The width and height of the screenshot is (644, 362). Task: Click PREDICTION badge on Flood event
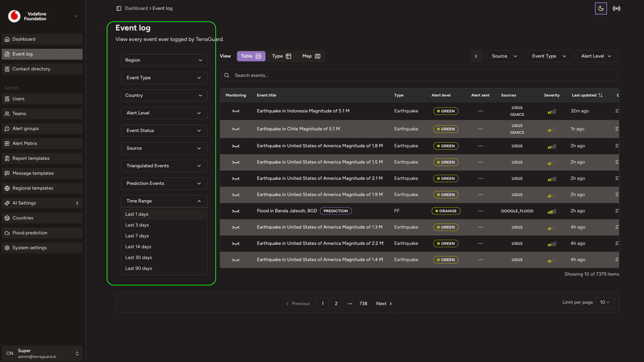pos(336,211)
